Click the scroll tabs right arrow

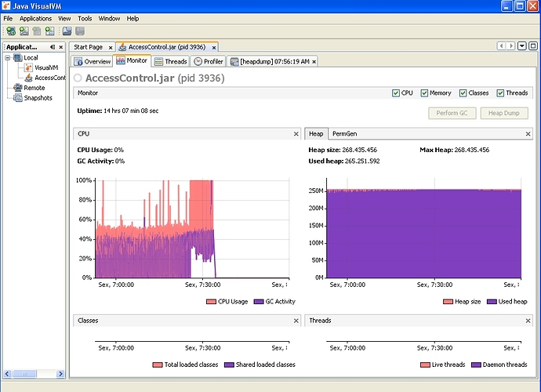coord(511,45)
